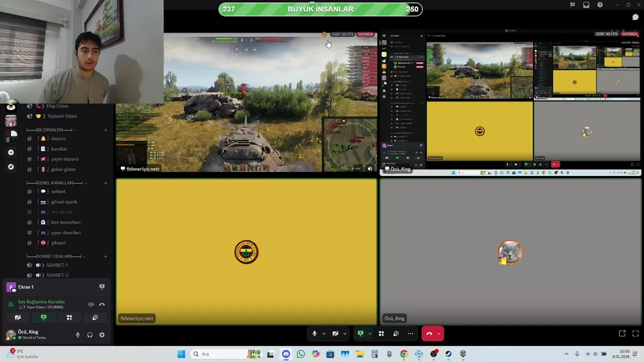Screen dimensions: 644x362
Task: Pop out the call window
Action: (622, 333)
